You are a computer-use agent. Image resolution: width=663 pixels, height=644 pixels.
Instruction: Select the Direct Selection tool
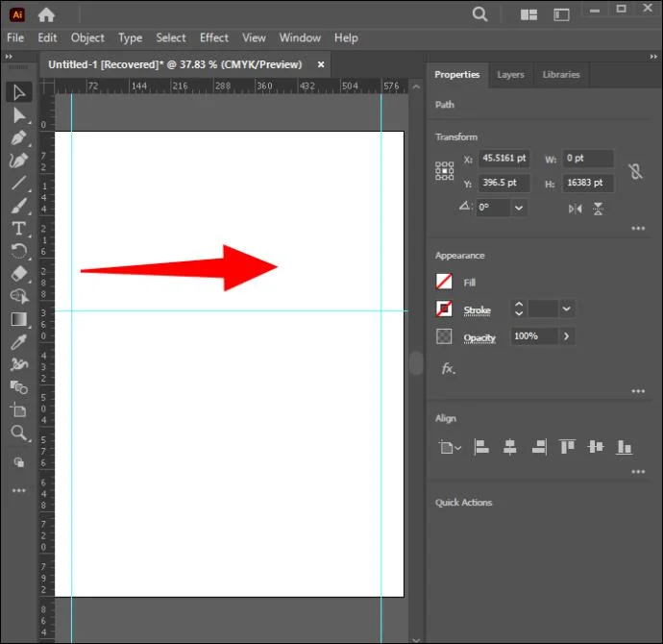19,115
